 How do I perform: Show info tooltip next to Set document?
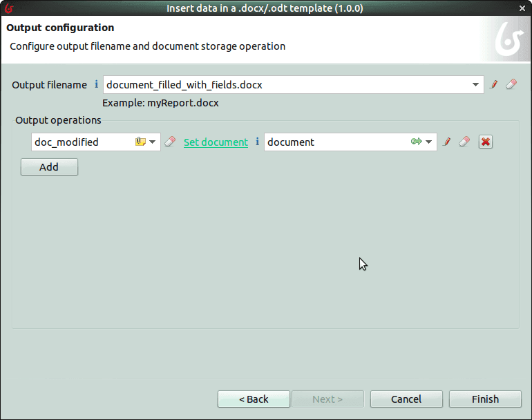tap(257, 141)
